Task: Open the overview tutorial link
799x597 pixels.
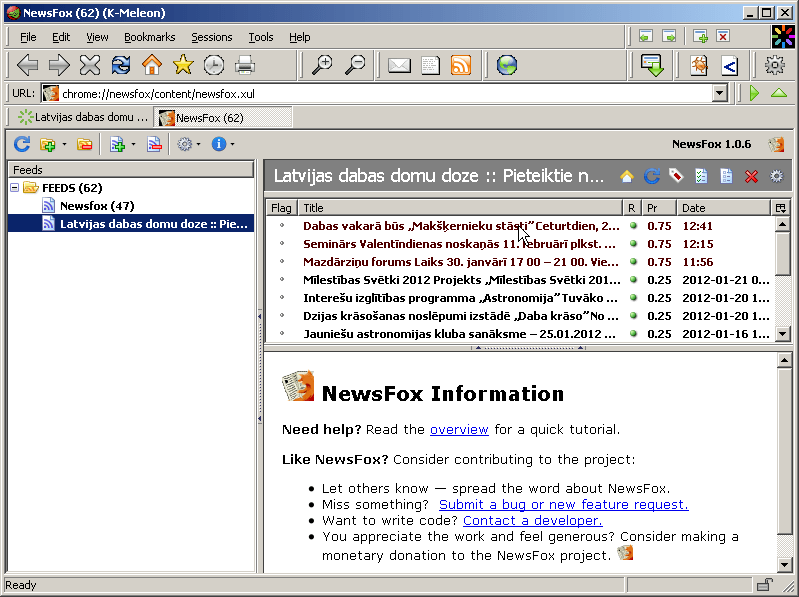Action: click(x=459, y=429)
